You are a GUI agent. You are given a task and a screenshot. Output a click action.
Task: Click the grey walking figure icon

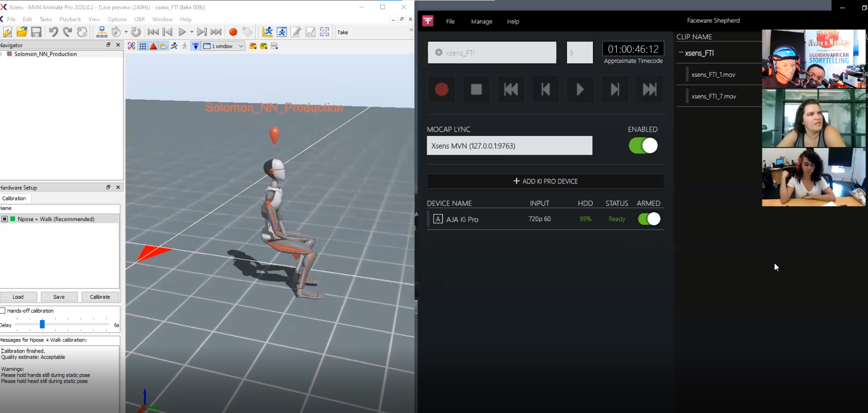tap(184, 46)
